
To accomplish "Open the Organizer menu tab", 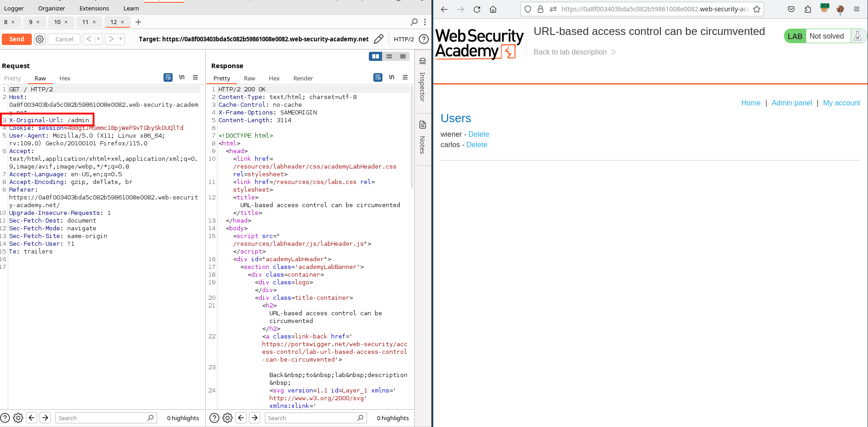I will tap(51, 8).
